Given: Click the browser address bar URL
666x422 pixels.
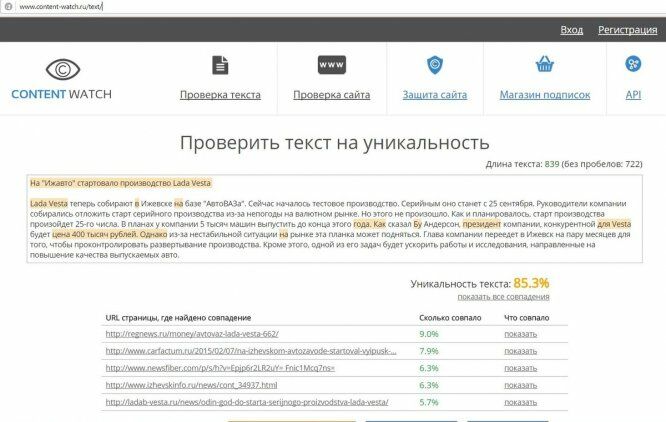Looking at the screenshot, I should click(x=60, y=6).
